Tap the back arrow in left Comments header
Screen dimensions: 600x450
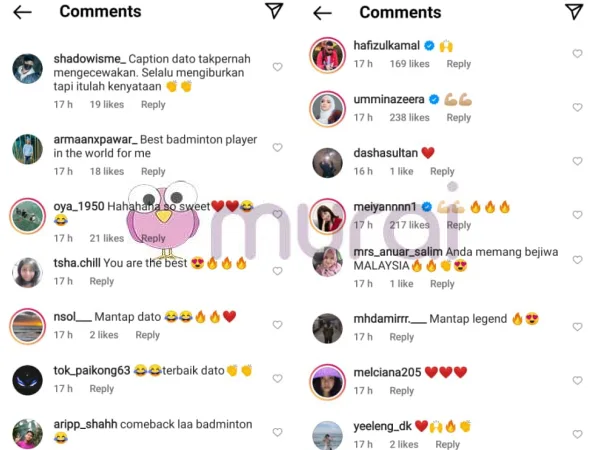[22, 13]
